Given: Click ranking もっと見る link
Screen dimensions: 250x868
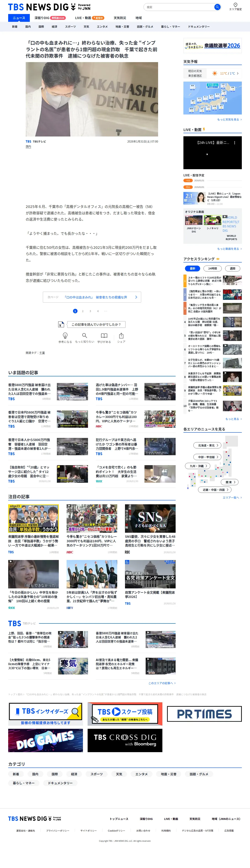Looking at the screenshot, I should click(233, 419).
